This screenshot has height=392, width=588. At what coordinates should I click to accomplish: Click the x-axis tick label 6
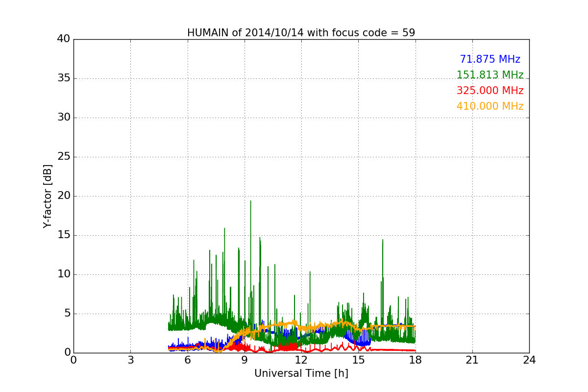click(187, 360)
